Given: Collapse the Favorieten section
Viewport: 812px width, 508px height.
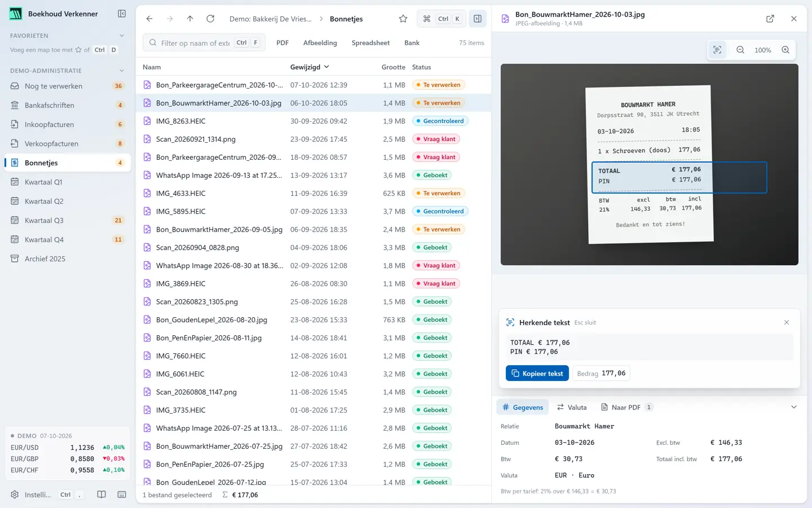Looking at the screenshot, I should [122, 36].
